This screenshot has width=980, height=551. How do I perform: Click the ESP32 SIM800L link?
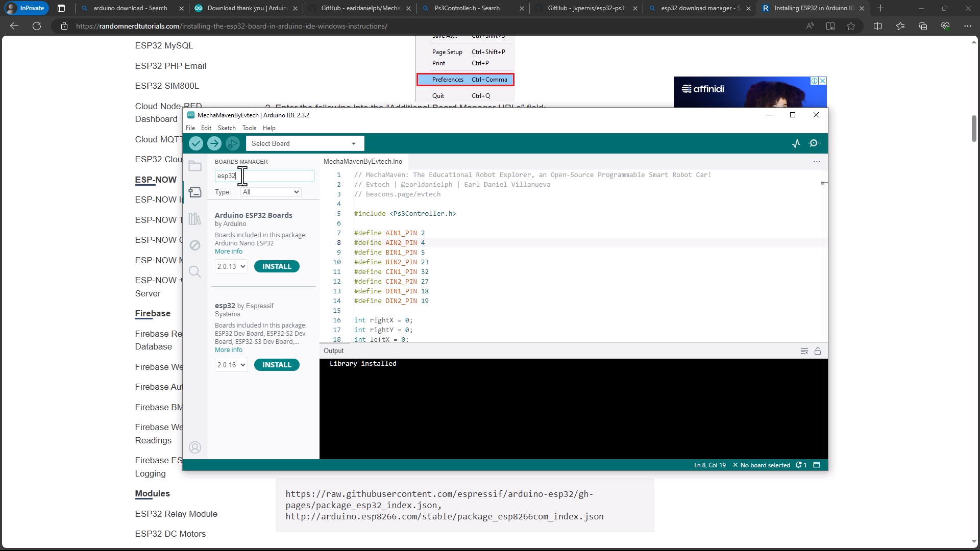point(167,86)
